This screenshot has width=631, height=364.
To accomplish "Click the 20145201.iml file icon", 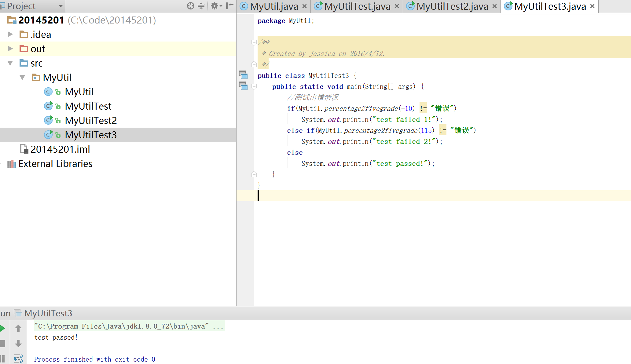I will click(x=24, y=149).
